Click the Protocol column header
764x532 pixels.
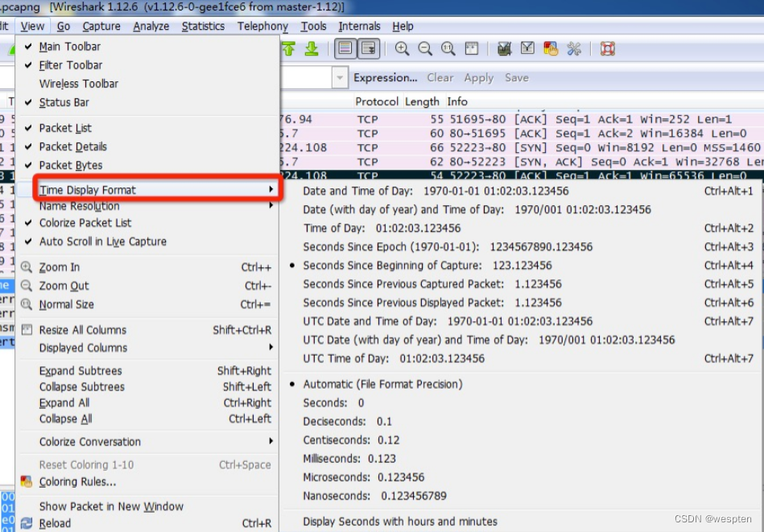pos(377,101)
